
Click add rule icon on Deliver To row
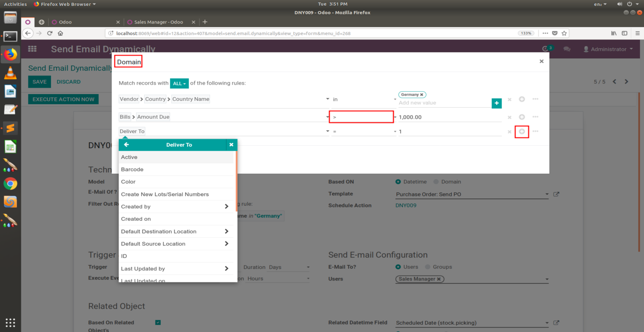(521, 131)
